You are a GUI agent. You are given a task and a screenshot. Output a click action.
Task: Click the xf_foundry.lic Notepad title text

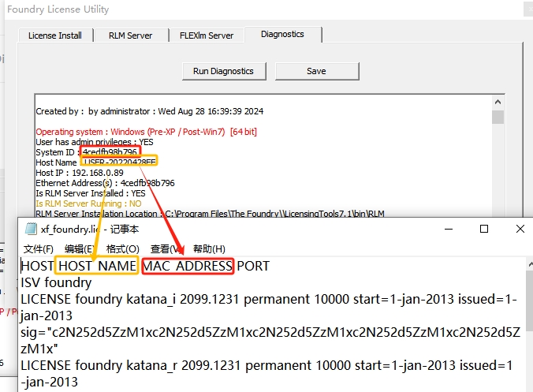(90, 230)
